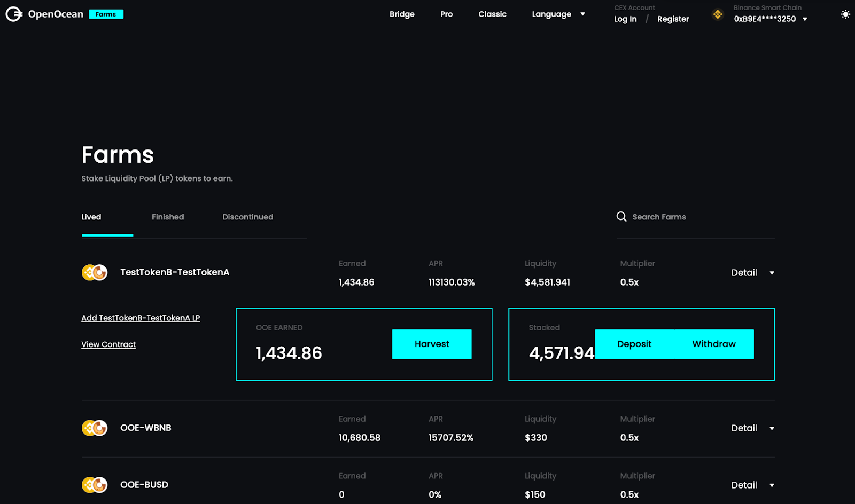Toggle the light/dark theme sun icon
The width and height of the screenshot is (855, 504).
coord(845,14)
